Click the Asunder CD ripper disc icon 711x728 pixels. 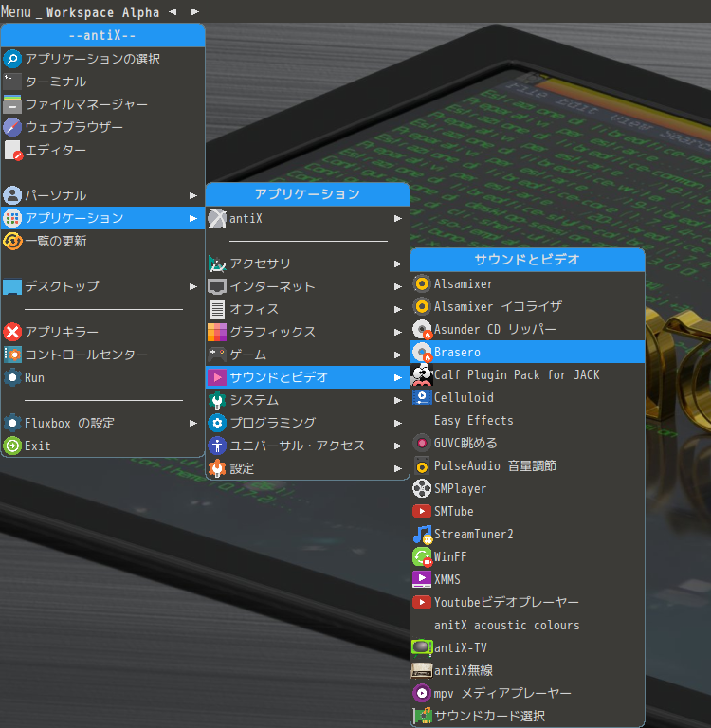(422, 329)
